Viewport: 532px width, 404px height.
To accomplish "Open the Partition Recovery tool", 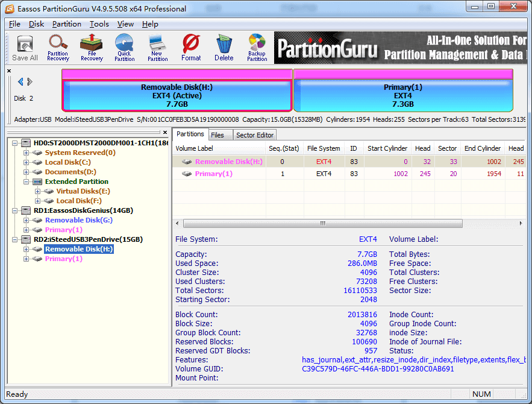I will click(x=58, y=48).
